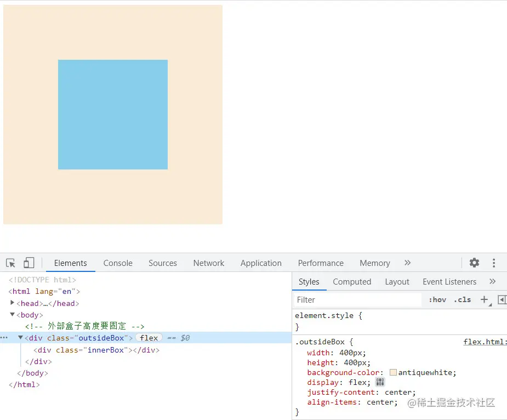The width and height of the screenshot is (507, 420).
Task: Collapse the body element node
Action: (12, 314)
